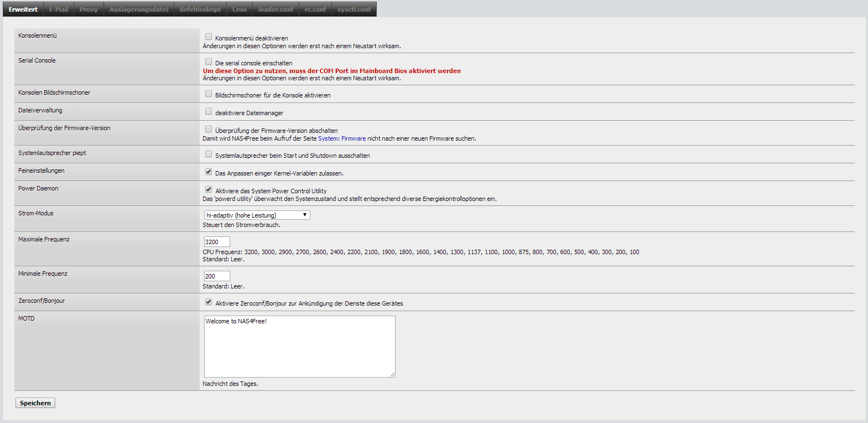Screen dimensions: 868x423
Task: Go to the Auslagerungsdatei tab
Action: pyautogui.click(x=138, y=9)
